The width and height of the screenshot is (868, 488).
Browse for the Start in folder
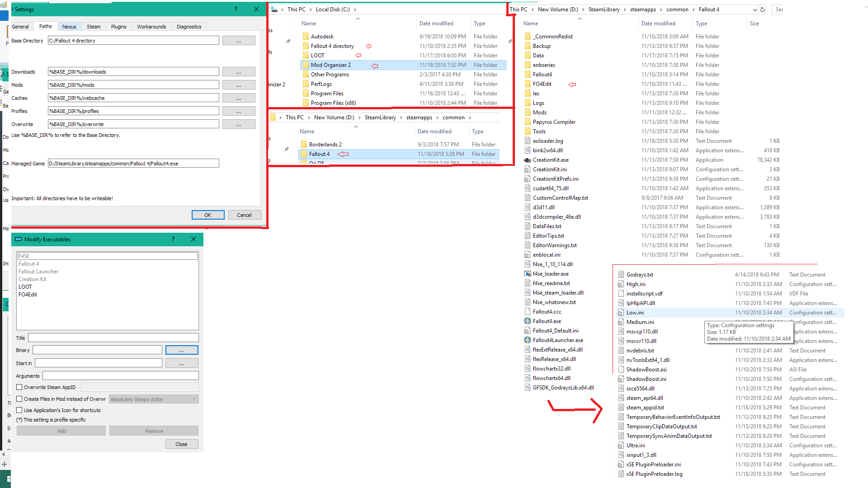coord(182,363)
